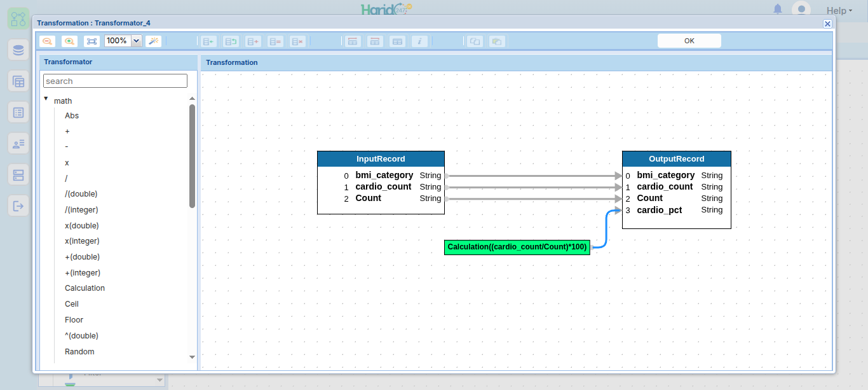Click the field icon with green arrow

208,41
